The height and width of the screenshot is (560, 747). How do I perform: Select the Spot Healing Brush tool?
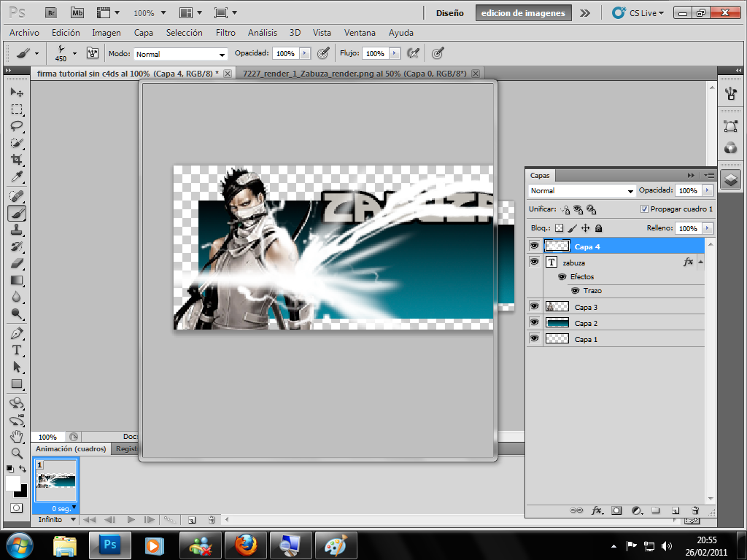[17, 196]
